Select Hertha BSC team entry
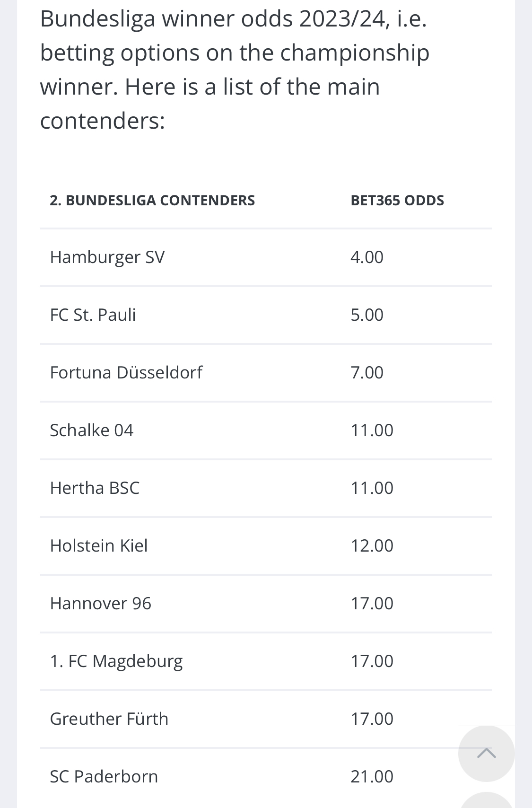 pyautogui.click(x=95, y=488)
